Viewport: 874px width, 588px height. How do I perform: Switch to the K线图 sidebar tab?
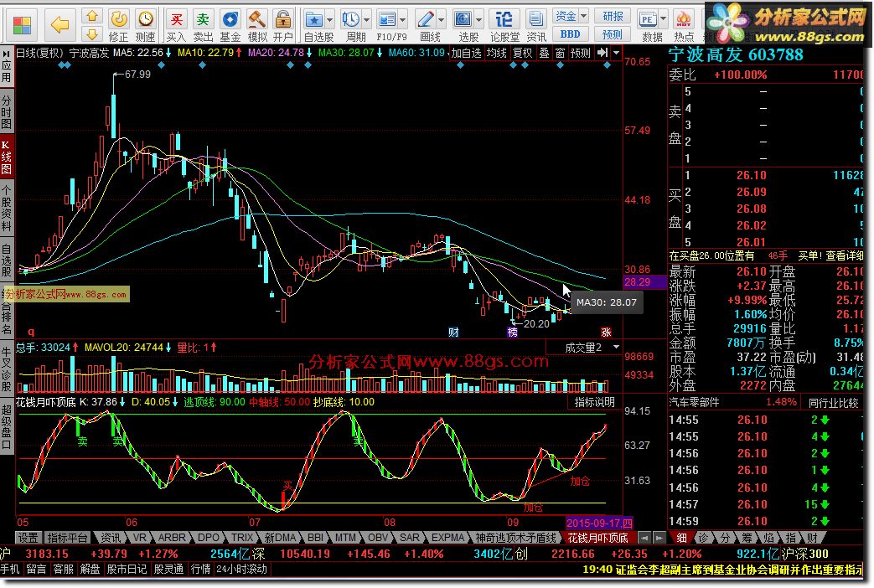coord(6,157)
